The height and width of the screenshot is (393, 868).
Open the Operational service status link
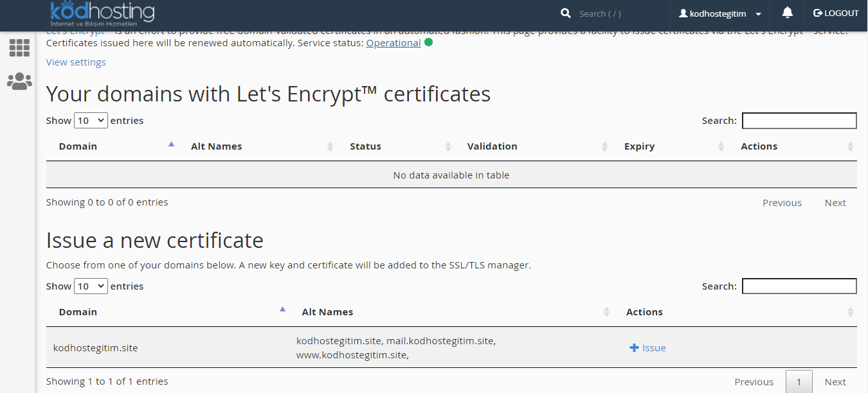(x=393, y=43)
